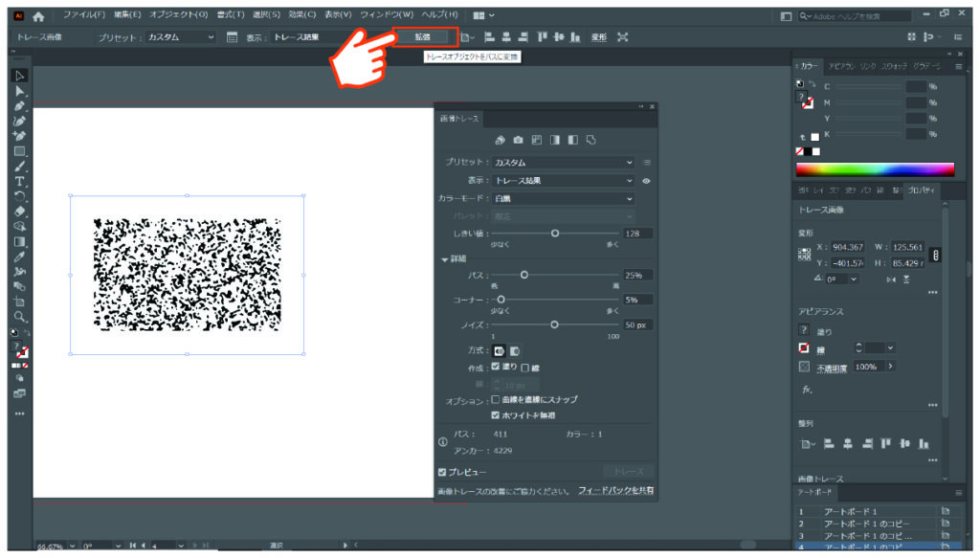Open the プリセット dropdown in Image Trace panel
Image resolution: width=980 pixels, height=558 pixels.
563,163
